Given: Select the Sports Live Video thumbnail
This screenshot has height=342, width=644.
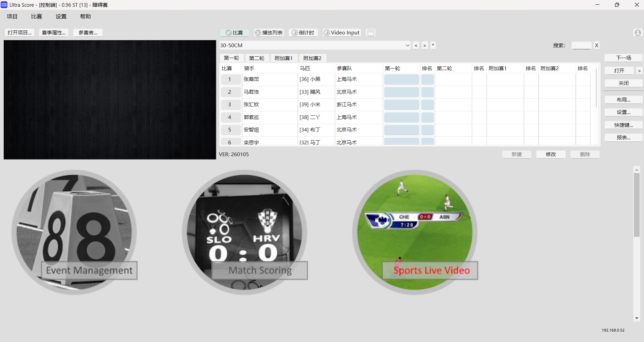Looking at the screenshot, I should pyautogui.click(x=415, y=232).
